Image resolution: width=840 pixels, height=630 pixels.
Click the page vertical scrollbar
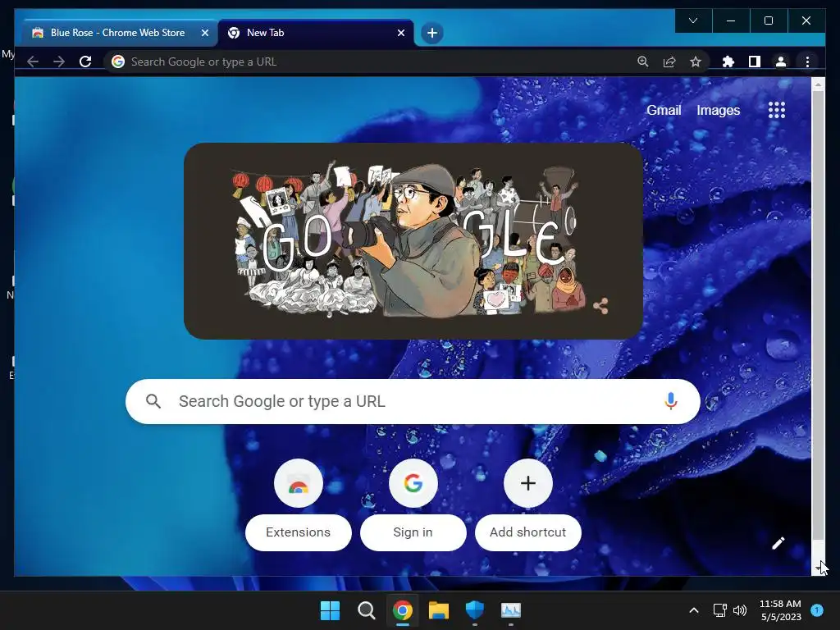pyautogui.click(x=818, y=315)
